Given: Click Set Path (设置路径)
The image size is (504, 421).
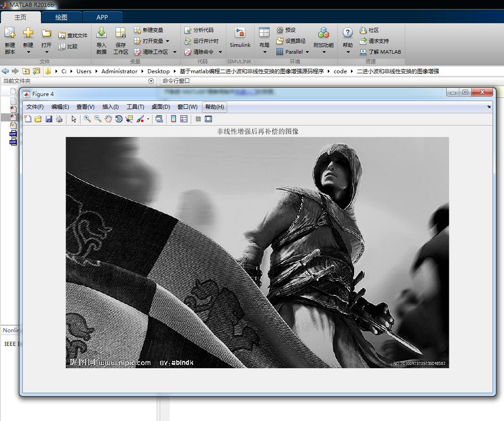Looking at the screenshot, I should coord(291,41).
